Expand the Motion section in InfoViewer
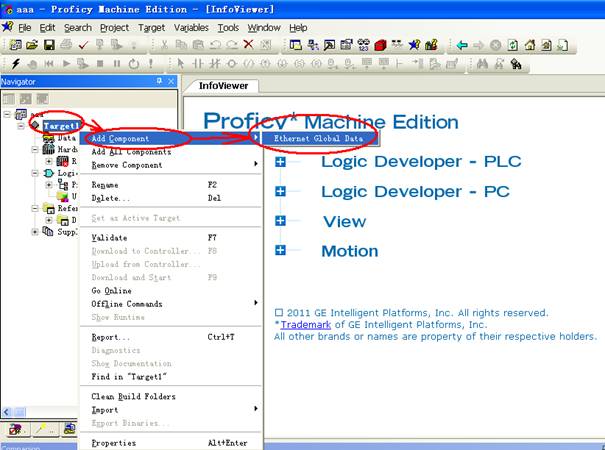This screenshot has height=450, width=605. click(280, 251)
